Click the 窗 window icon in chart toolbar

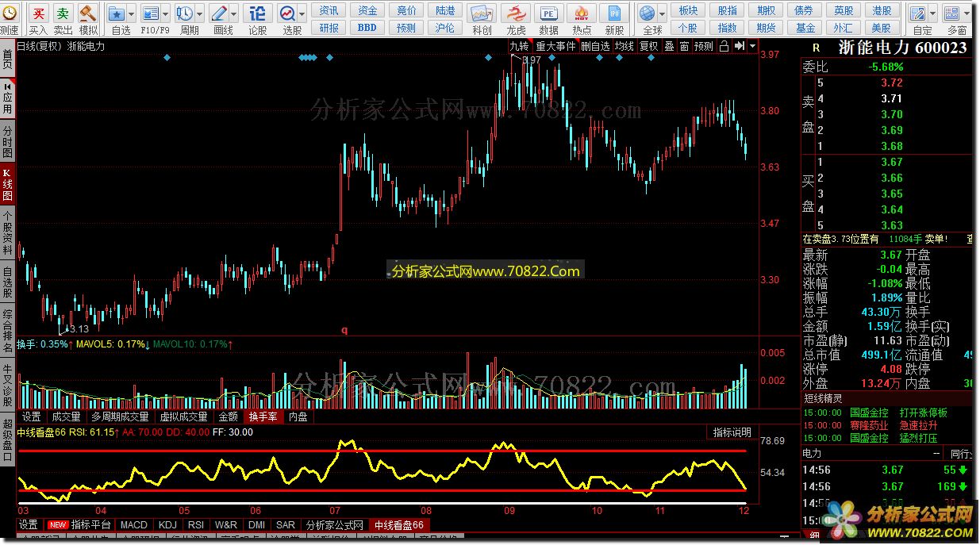683,46
